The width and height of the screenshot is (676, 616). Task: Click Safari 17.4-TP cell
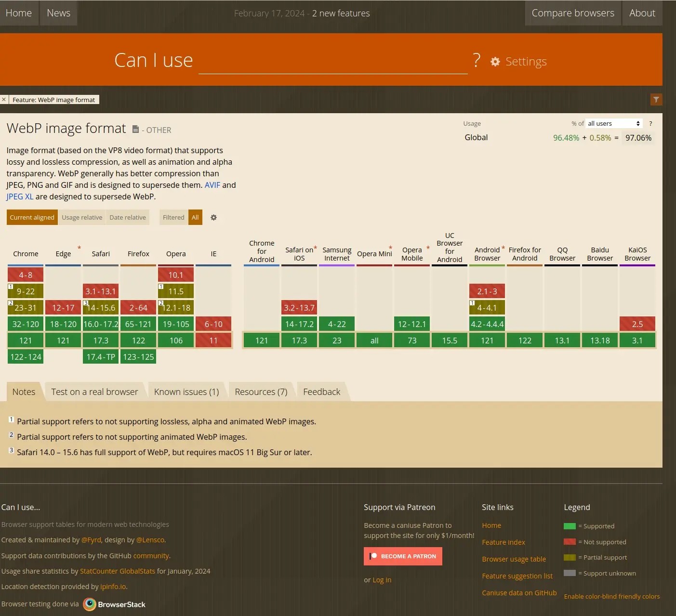(x=101, y=357)
